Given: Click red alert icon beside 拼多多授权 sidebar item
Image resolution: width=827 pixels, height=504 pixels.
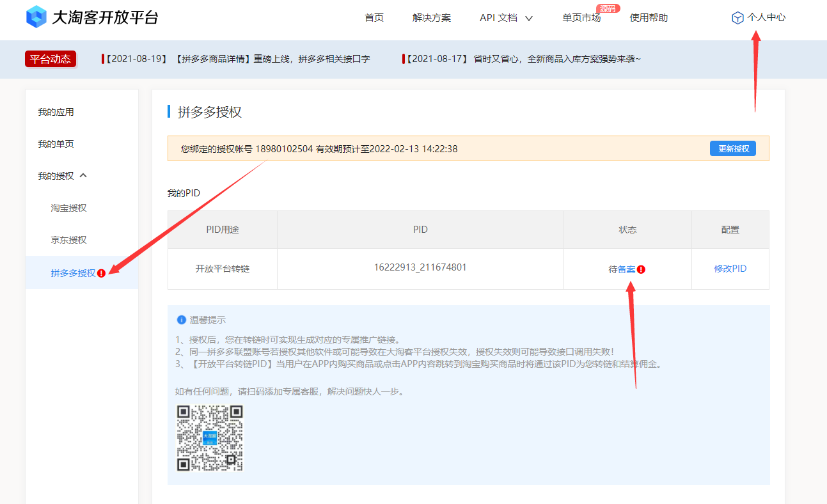Looking at the screenshot, I should tap(102, 273).
